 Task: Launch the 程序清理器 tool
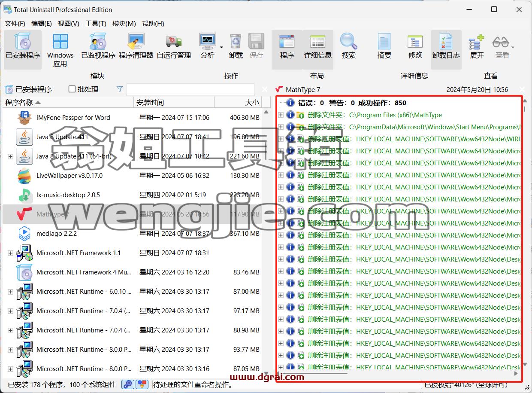click(136, 46)
